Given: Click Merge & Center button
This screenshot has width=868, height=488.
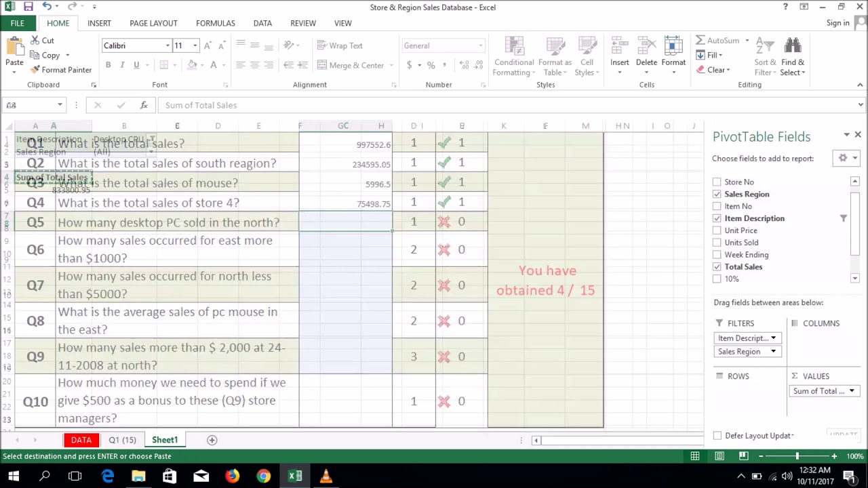Looking at the screenshot, I should 351,65.
